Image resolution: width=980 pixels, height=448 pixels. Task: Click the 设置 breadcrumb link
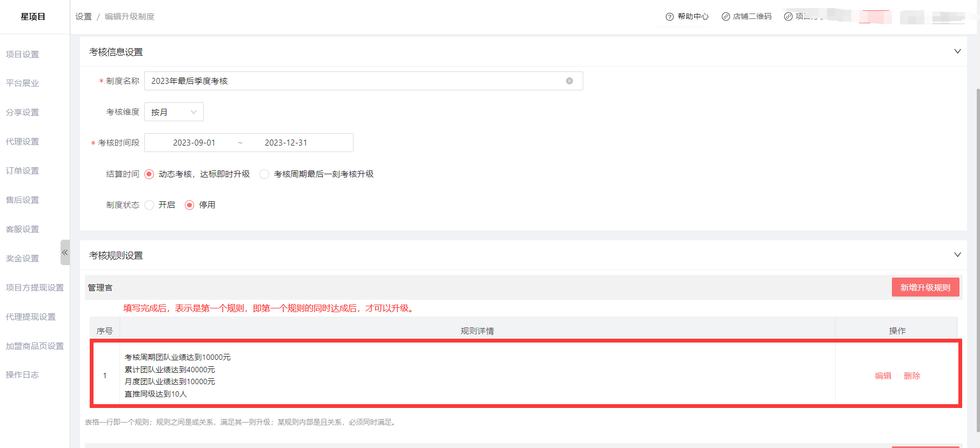(83, 17)
